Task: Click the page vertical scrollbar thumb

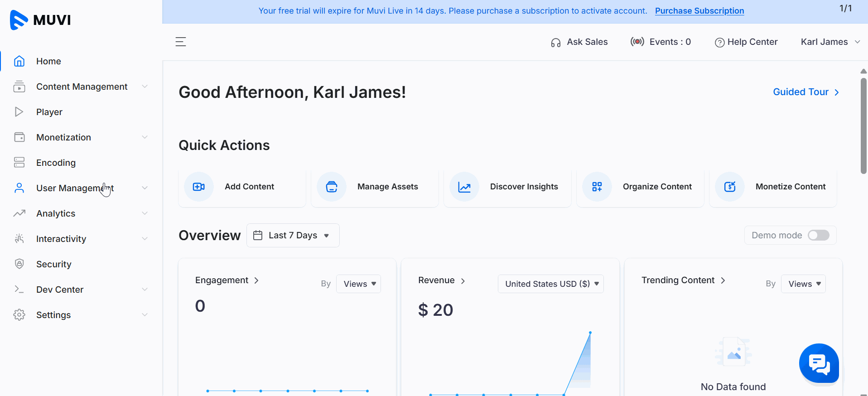Action: coord(863,126)
